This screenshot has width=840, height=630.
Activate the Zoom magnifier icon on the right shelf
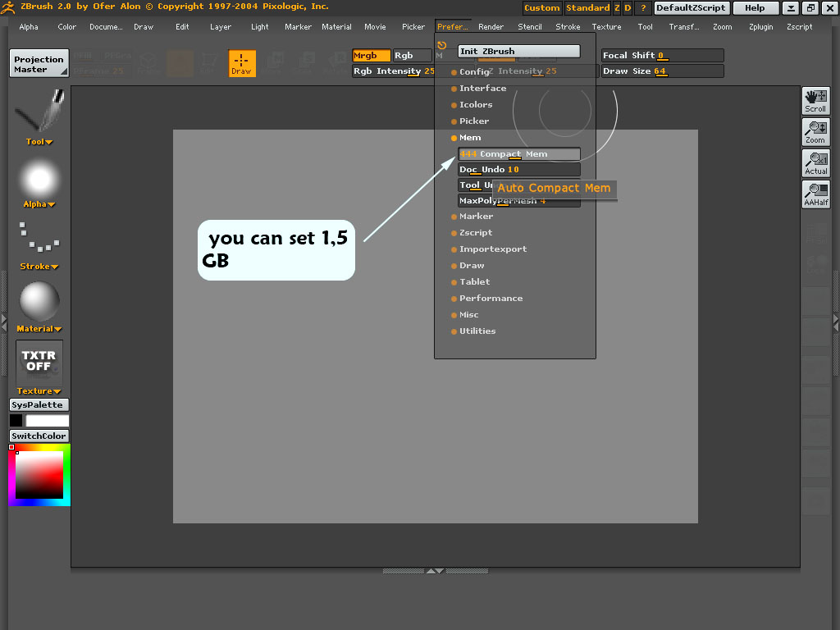[815, 132]
